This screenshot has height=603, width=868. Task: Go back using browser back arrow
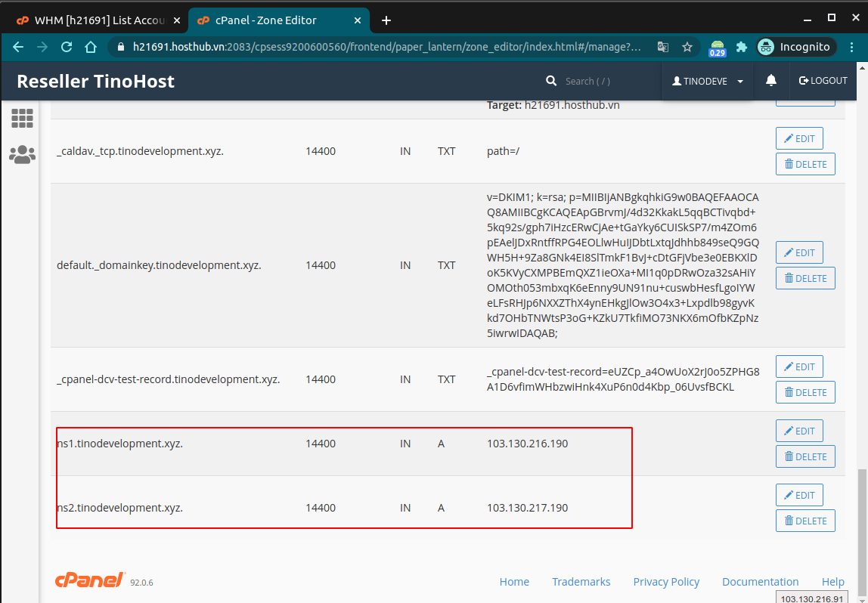(18, 47)
